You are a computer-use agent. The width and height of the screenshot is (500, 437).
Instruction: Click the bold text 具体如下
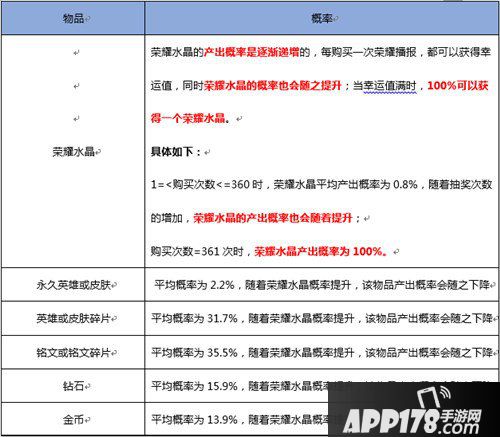tap(172, 152)
